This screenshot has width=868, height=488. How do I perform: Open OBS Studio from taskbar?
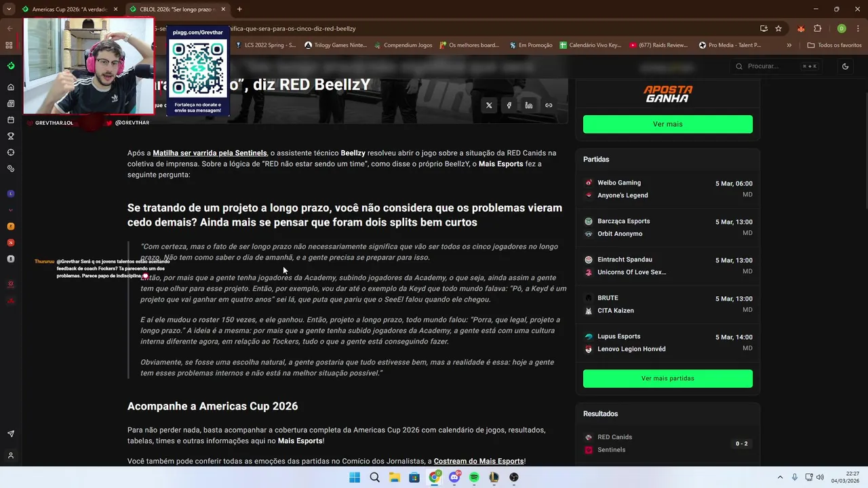click(514, 477)
